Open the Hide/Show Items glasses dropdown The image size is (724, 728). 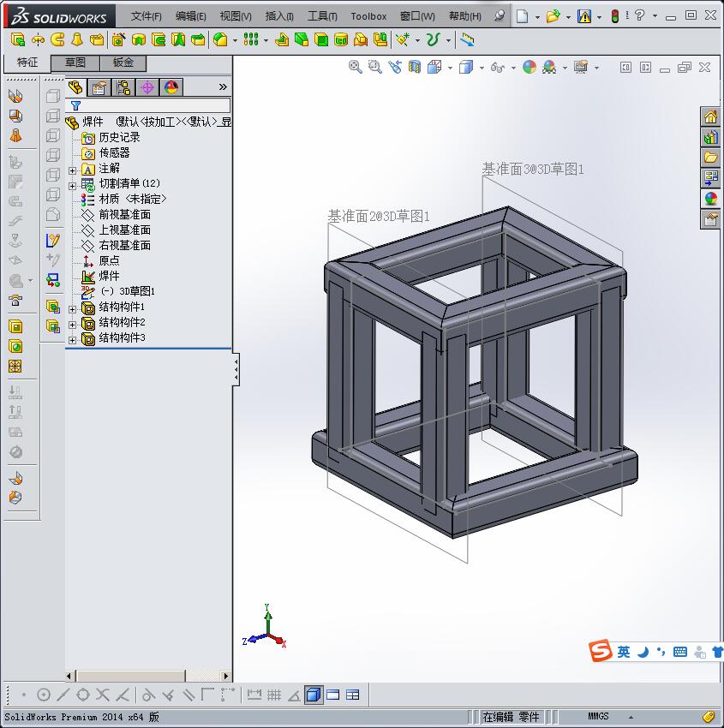[x=513, y=69]
